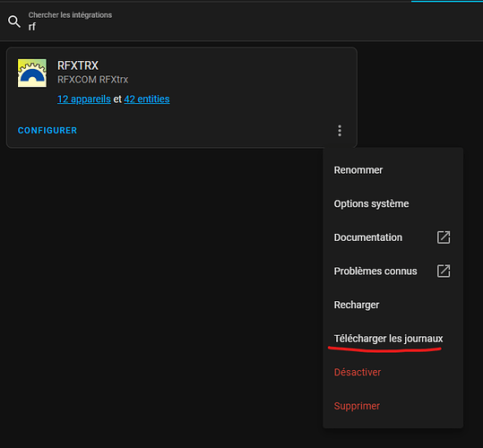483x448 pixels.
Task: Click the Problèmes connus external link icon
Action: point(444,271)
